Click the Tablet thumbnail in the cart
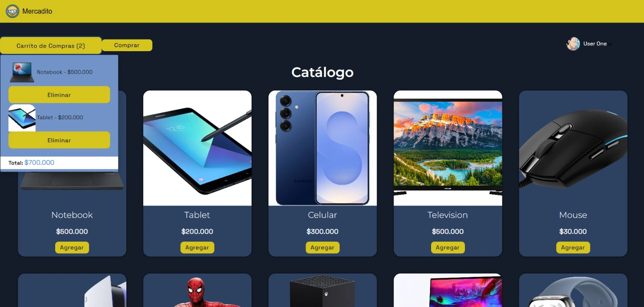The height and width of the screenshot is (307, 644). (x=22, y=118)
